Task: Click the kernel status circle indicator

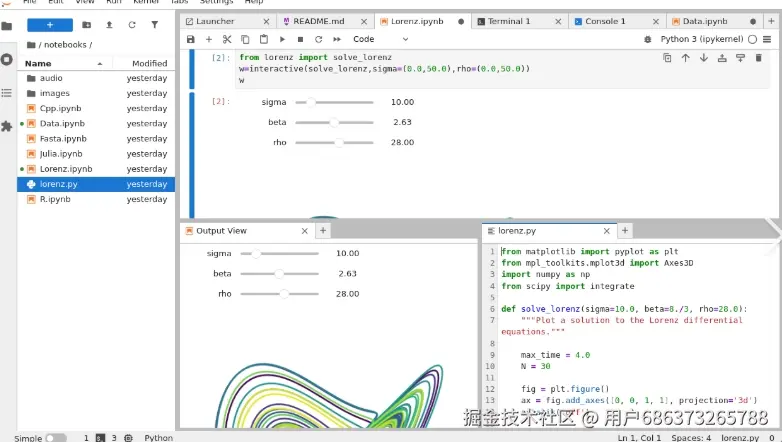Action: point(753,39)
